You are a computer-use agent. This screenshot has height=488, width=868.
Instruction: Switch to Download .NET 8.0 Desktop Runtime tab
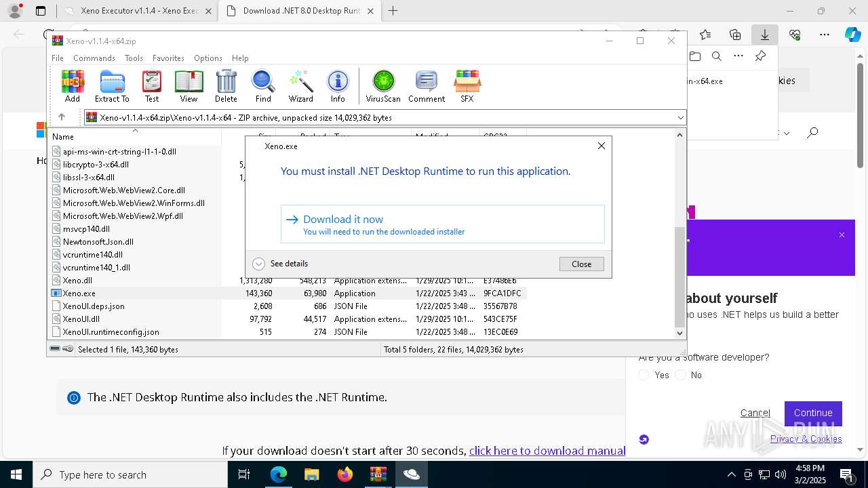300,11
